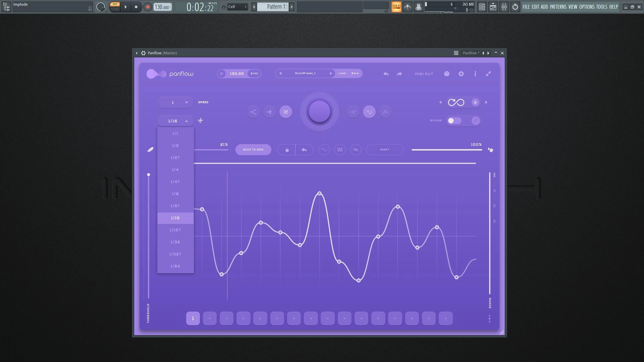Enable the scatter mode button
Image resolution: width=644 pixels, height=362 pixels.
(269, 112)
